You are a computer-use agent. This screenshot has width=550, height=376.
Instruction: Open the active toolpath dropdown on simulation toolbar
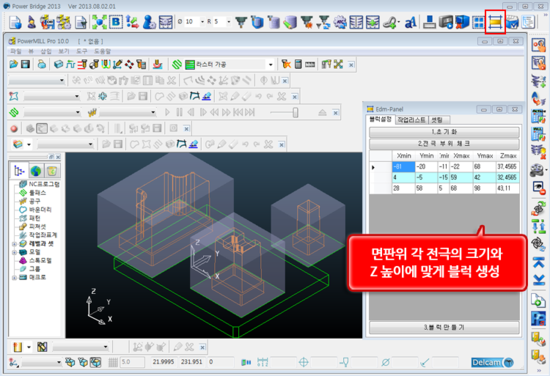[x=78, y=113]
